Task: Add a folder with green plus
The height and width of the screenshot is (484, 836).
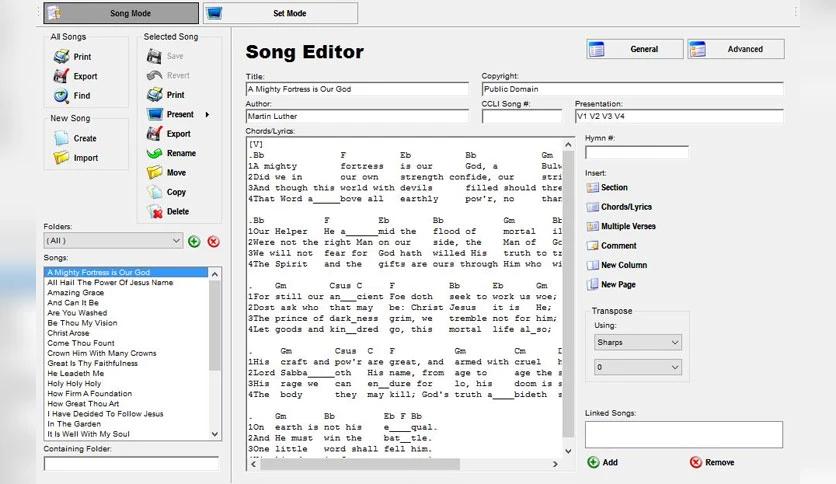Action: click(194, 241)
